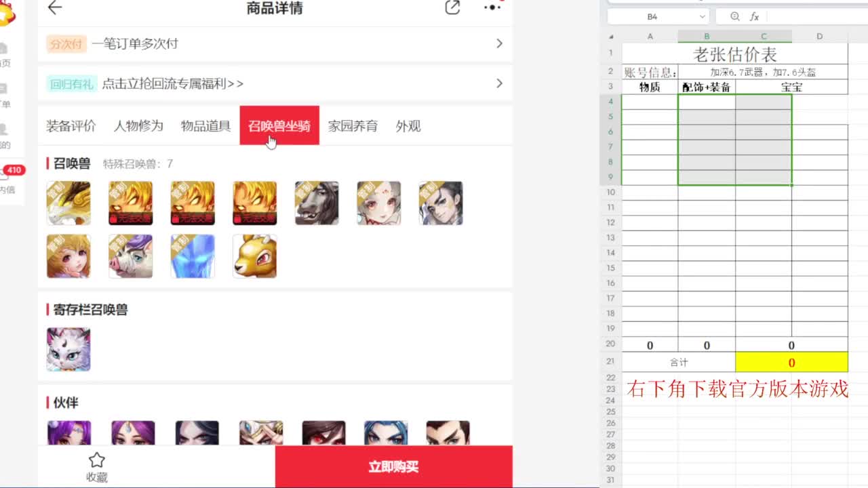Select all cells via the sheet corner button

pyautogui.click(x=611, y=37)
